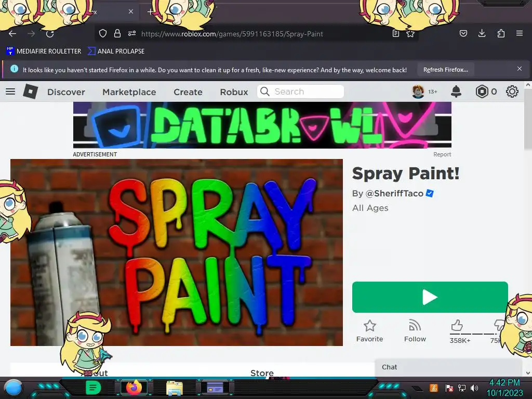The height and width of the screenshot is (399, 532).
Task: Open the Roblox side navigation hamburger menu
Action: coord(10,91)
